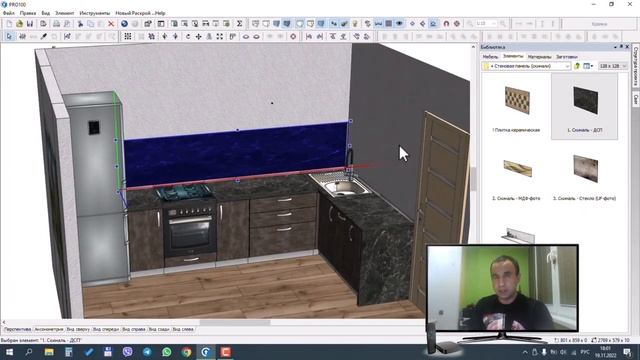Click the printer icon in the toolbar
The width and height of the screenshot is (640, 360).
click(x=57, y=24)
